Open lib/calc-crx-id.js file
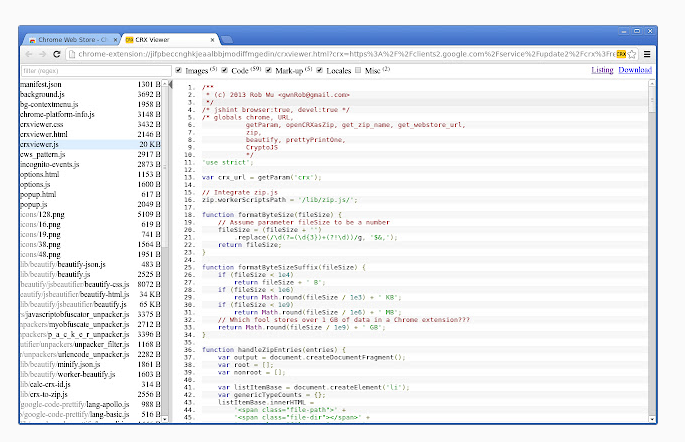This screenshot has width=685, height=442. pyautogui.click(x=90, y=385)
